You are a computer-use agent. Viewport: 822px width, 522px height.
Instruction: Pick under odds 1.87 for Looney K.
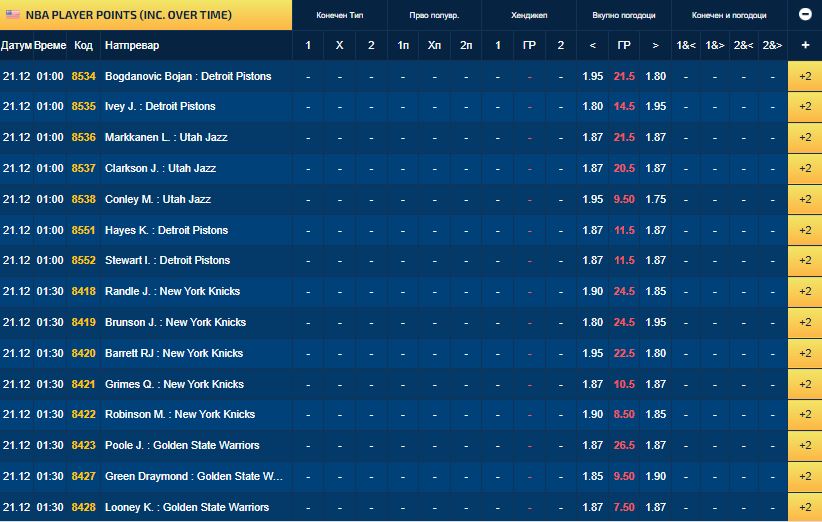pos(593,507)
